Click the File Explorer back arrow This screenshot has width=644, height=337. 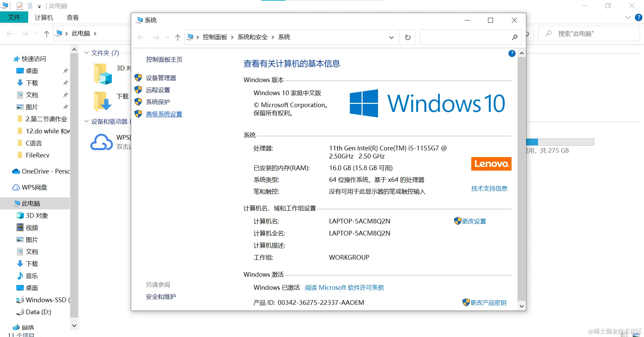click(x=10, y=33)
